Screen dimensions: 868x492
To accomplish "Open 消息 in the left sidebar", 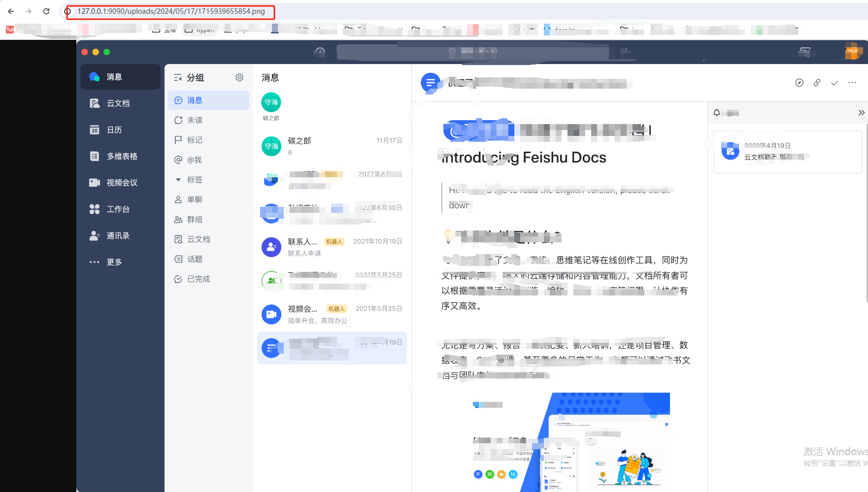I will pyautogui.click(x=120, y=77).
